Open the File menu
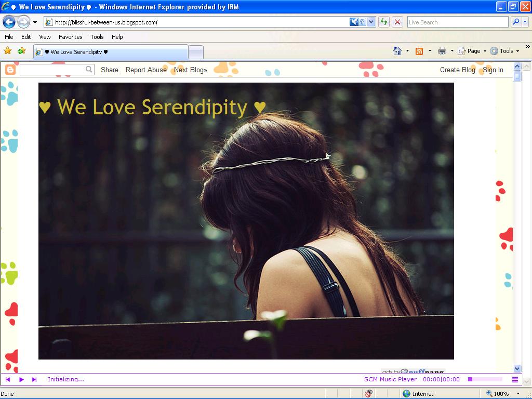The width and height of the screenshot is (532, 399). [9, 37]
